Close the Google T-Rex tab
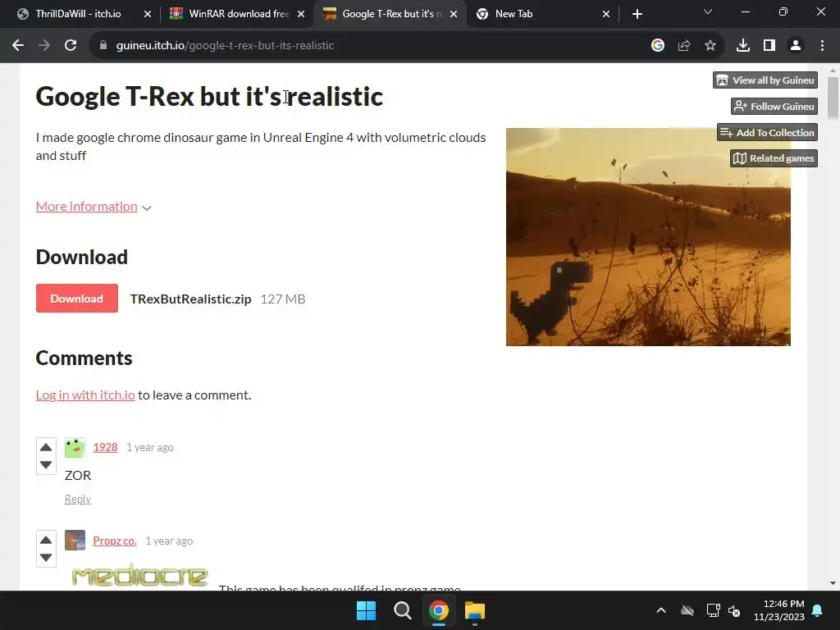 [x=454, y=14]
